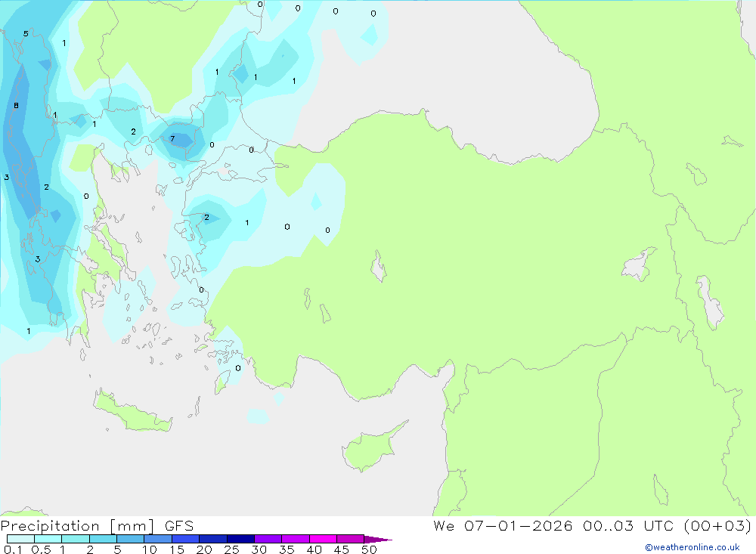Image resolution: width=756 pixels, height=554 pixels.
Task: Click the 15–20 mm legend color swatch
Action: tap(186, 539)
